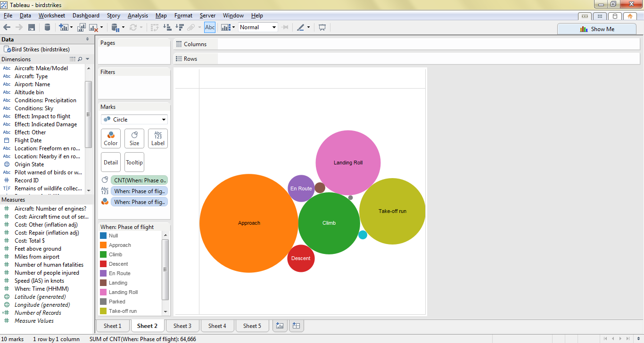Click the Climb green legend swatch

coord(103,254)
